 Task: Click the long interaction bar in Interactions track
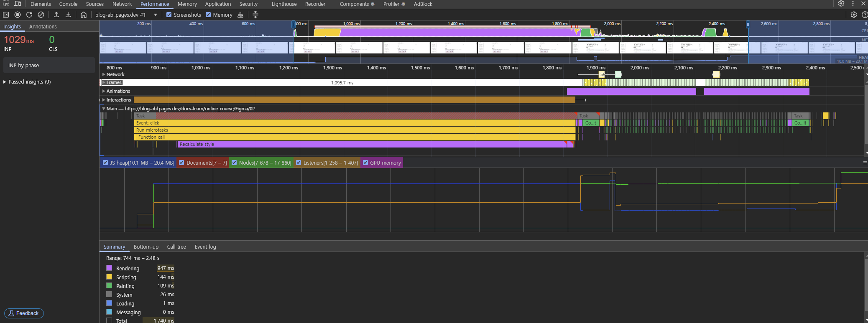[x=355, y=100]
